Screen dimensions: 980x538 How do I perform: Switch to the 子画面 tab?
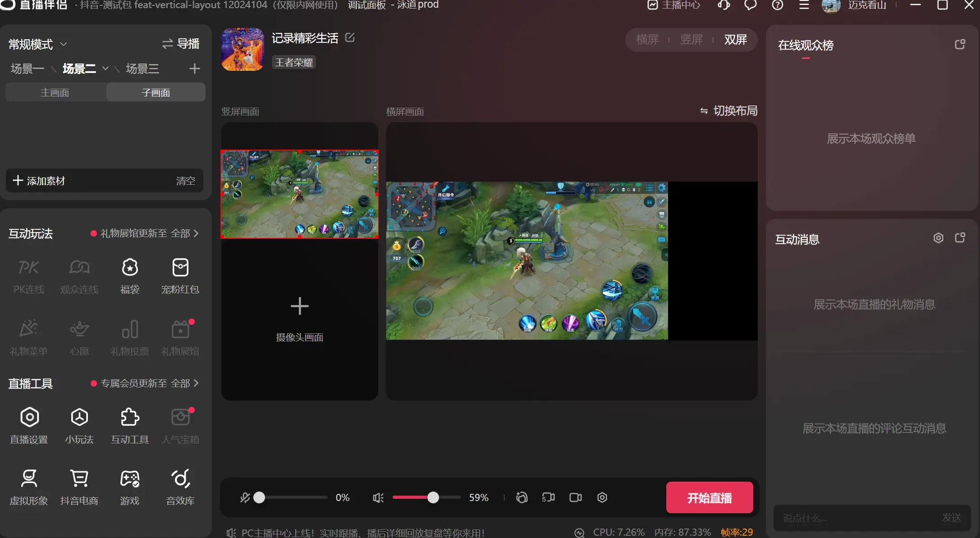tap(156, 92)
